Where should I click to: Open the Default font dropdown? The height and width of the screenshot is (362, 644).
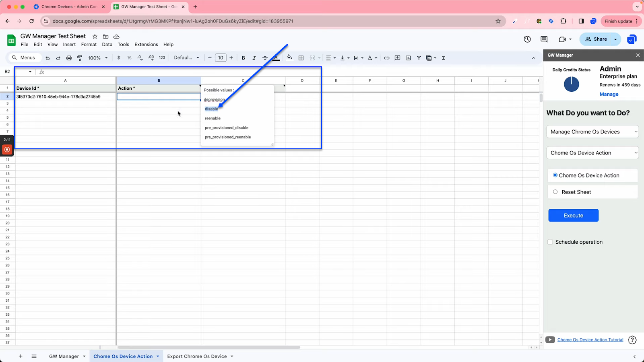pyautogui.click(x=186, y=58)
